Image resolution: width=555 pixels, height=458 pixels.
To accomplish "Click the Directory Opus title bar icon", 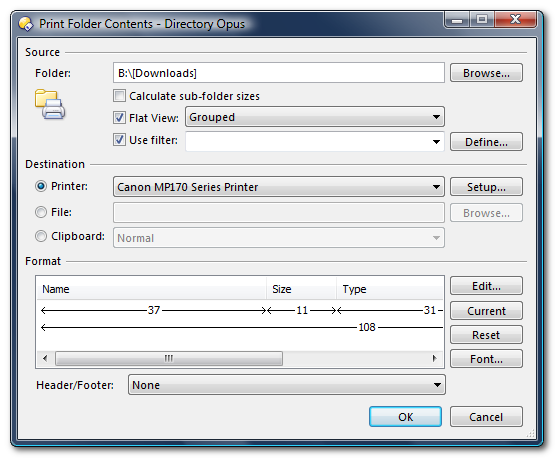I will point(25,24).
